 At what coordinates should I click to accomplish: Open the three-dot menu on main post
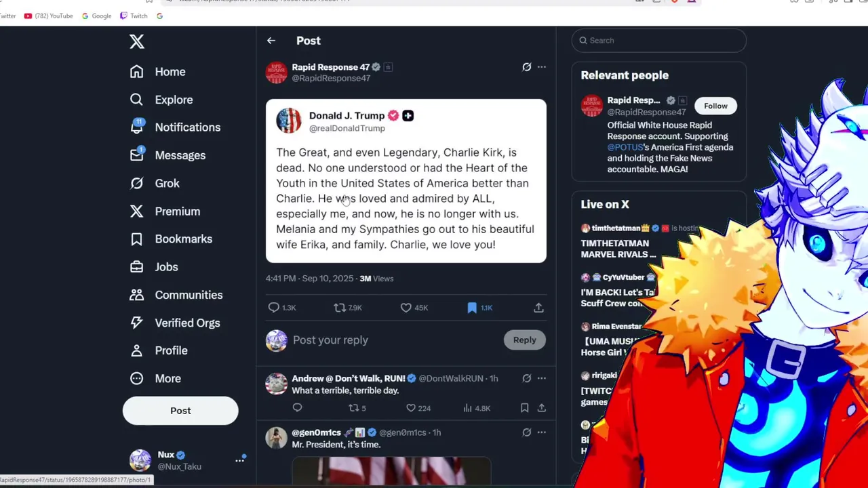click(541, 66)
